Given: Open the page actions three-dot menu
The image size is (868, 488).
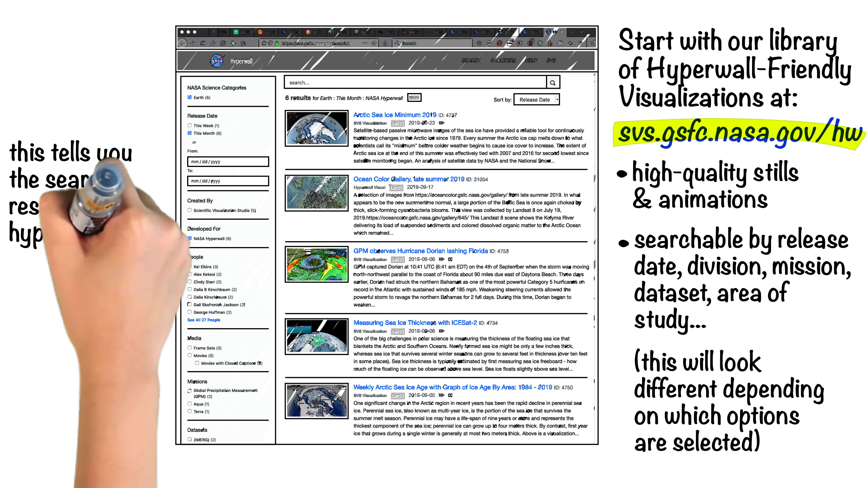Looking at the screenshot, I should [x=365, y=43].
